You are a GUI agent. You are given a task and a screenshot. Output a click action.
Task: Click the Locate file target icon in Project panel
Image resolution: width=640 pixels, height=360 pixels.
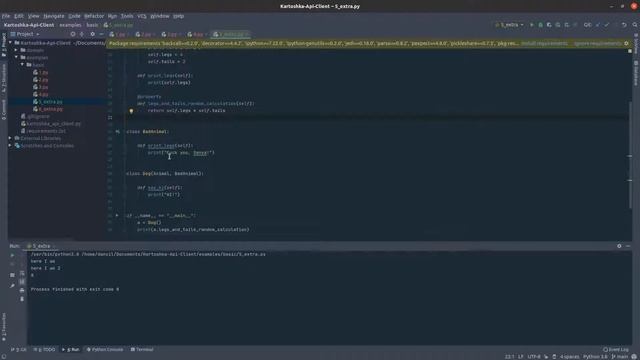(x=73, y=34)
